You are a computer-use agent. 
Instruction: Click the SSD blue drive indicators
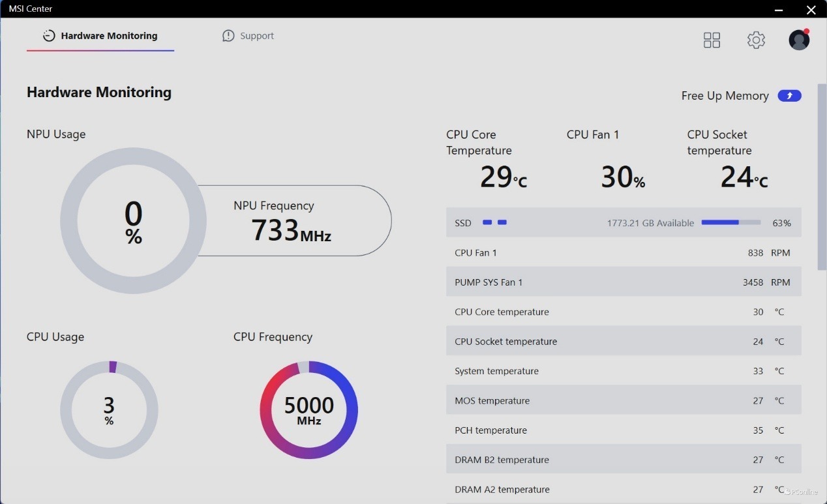pyautogui.click(x=494, y=223)
